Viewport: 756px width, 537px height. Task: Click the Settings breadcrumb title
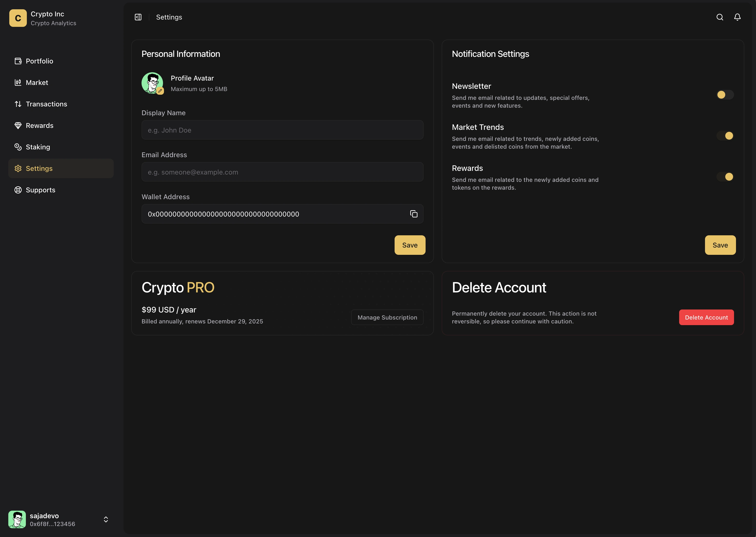tap(169, 17)
